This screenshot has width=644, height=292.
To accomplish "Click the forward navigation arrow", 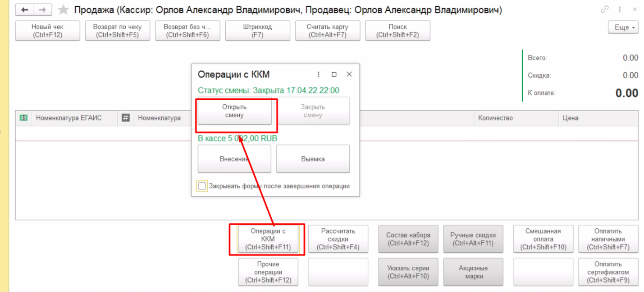I will 42,10.
